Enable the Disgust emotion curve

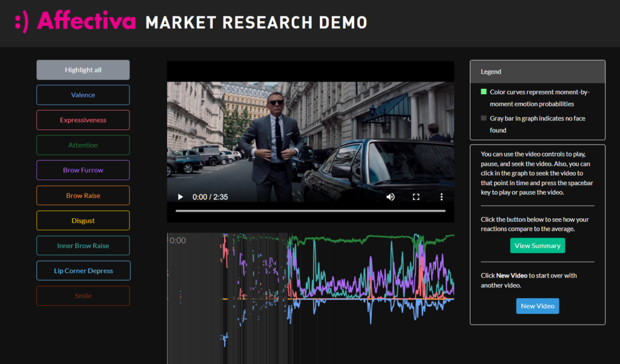pos(83,221)
